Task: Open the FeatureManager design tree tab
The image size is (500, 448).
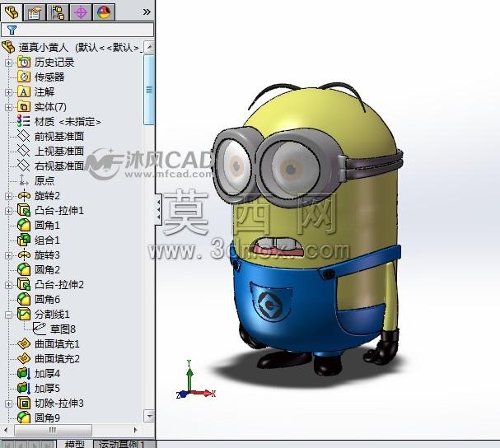Action: (x=12, y=12)
